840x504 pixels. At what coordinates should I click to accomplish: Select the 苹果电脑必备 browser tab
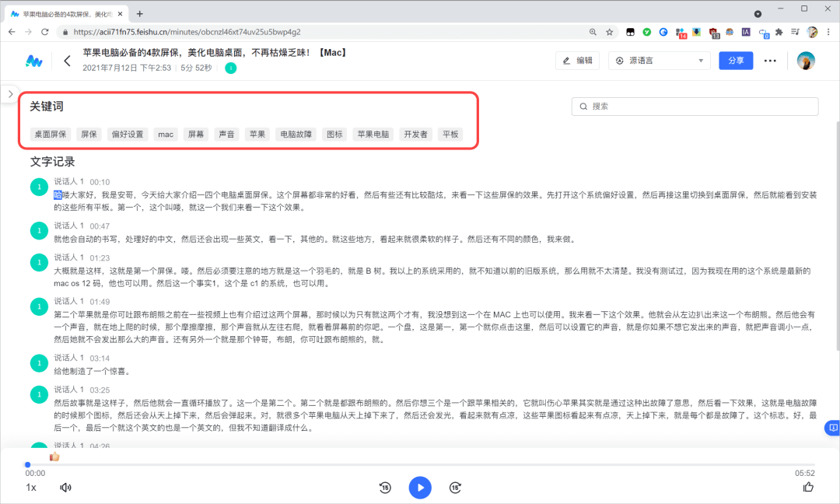click(x=67, y=14)
